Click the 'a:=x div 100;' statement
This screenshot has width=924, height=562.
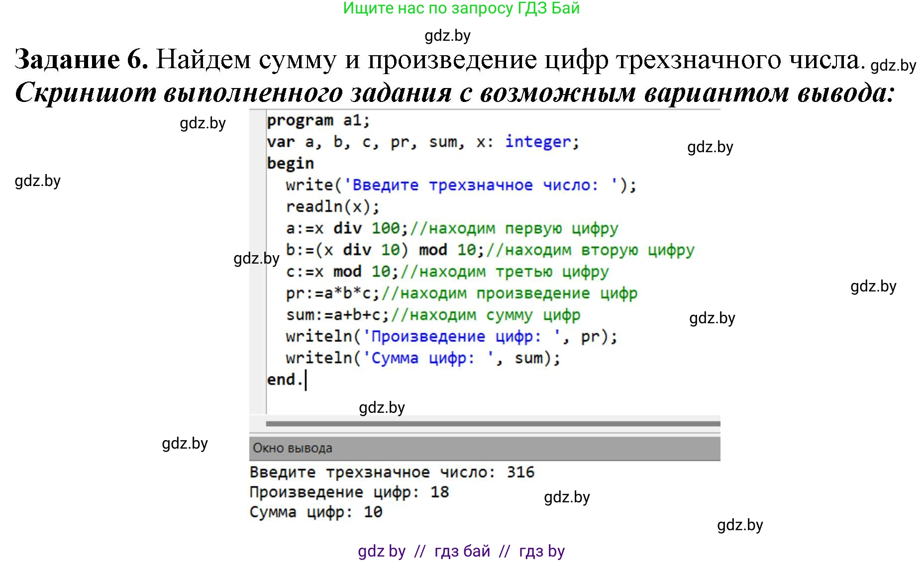point(347,229)
